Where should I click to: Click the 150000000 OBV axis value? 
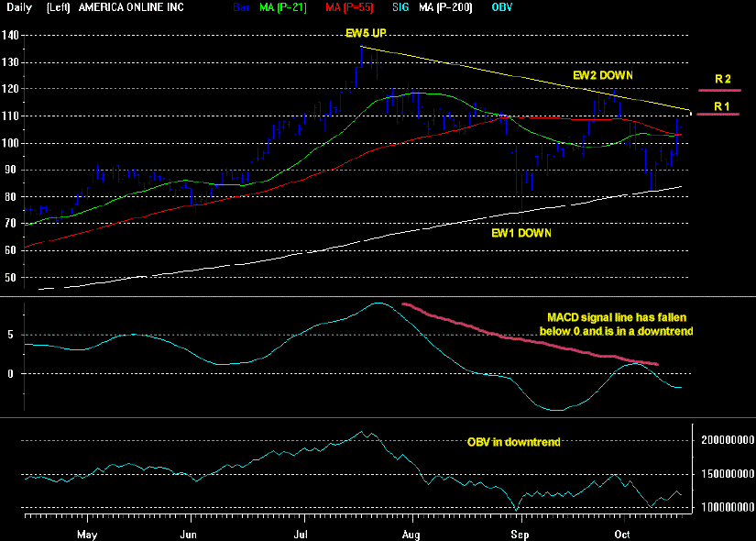pyautogui.click(x=728, y=474)
